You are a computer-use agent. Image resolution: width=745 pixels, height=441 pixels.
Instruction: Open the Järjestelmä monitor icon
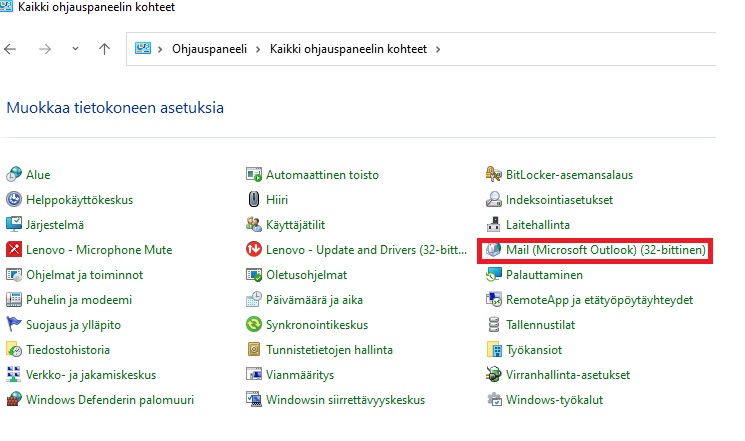pos(14,224)
